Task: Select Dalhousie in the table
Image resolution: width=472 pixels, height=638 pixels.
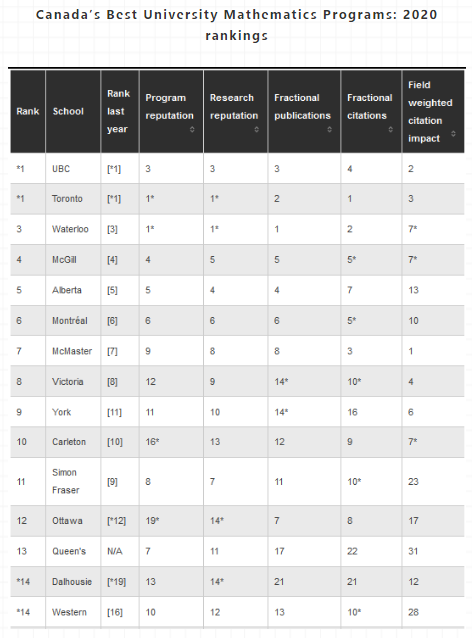Action: (x=72, y=582)
